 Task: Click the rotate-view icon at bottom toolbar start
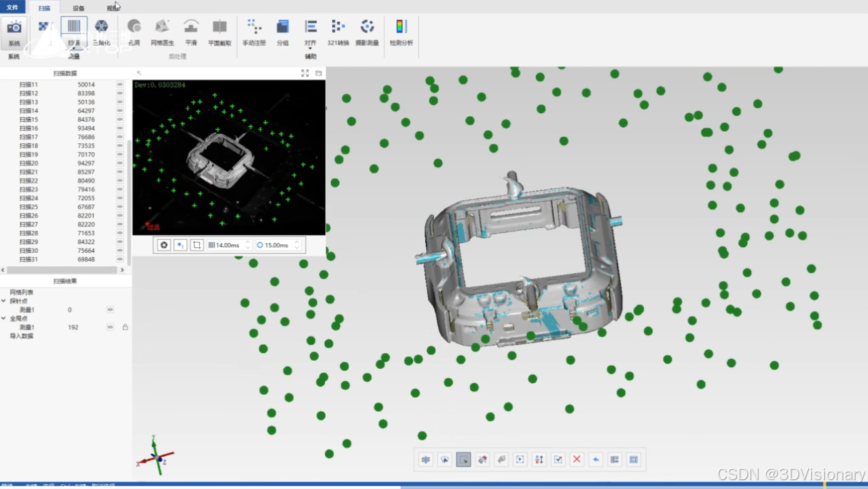click(x=426, y=460)
